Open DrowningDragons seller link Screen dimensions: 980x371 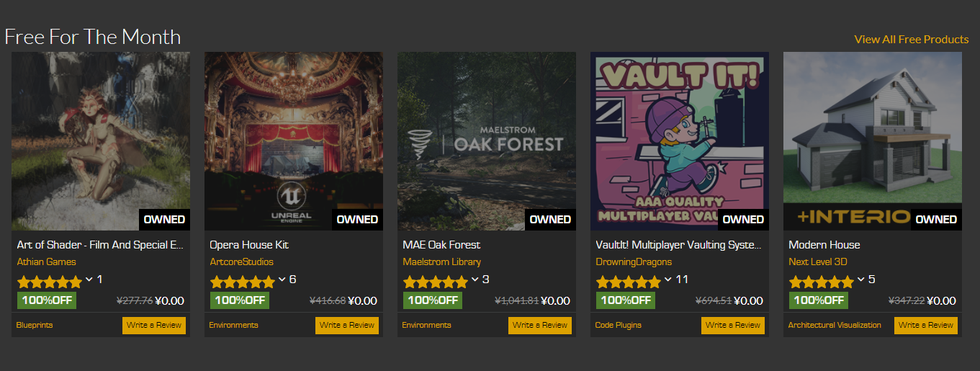tap(634, 262)
